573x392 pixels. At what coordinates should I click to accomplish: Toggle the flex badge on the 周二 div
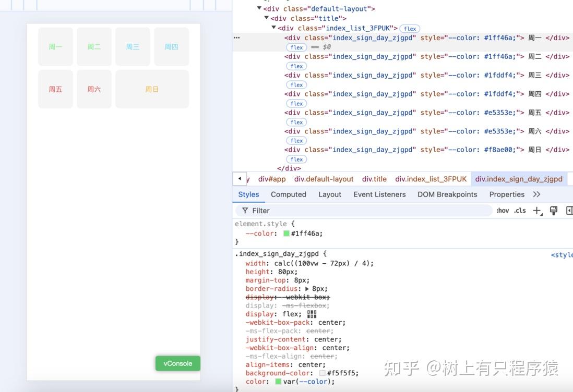coord(296,66)
